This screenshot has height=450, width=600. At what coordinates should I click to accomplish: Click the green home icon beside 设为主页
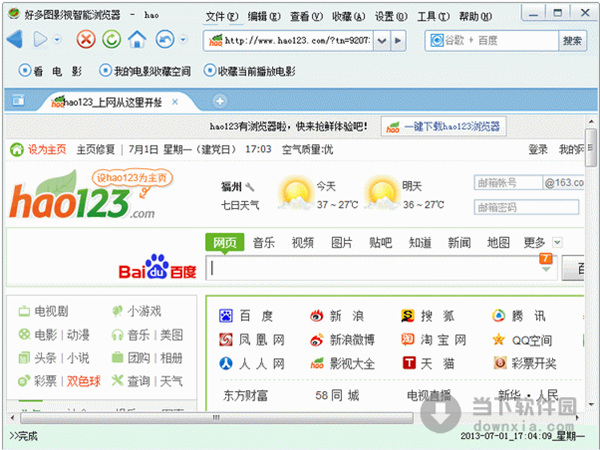pyautogui.click(x=17, y=149)
